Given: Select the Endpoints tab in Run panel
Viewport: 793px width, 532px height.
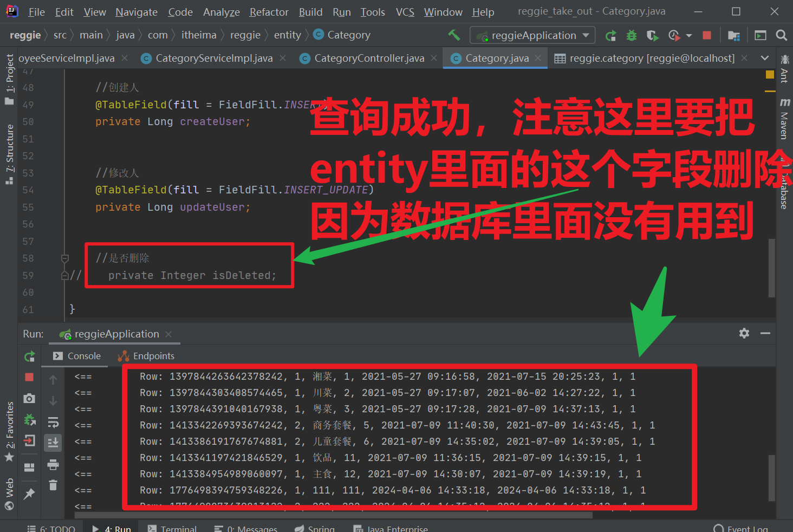Looking at the screenshot, I should click(146, 356).
